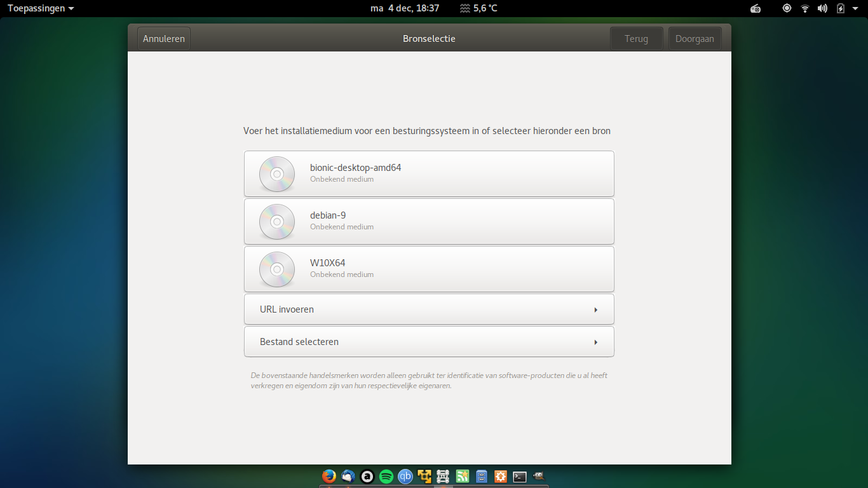868x488 pixels.
Task: Launch qBittorrent from the dock
Action: 405,476
